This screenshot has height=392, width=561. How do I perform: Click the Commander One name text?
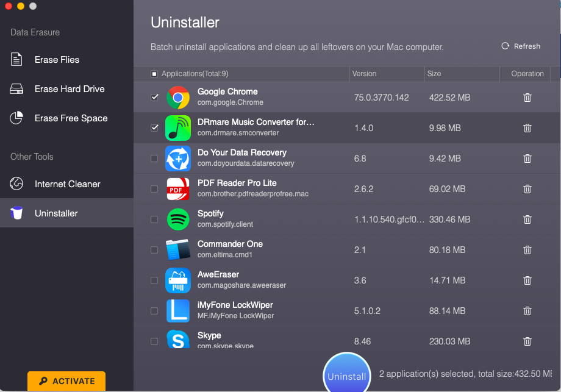(230, 244)
